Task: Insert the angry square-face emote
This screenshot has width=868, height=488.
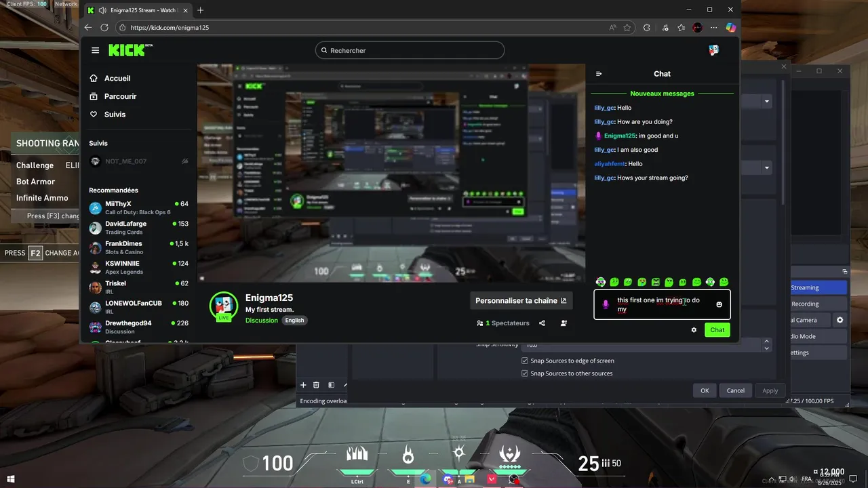Action: (656, 282)
